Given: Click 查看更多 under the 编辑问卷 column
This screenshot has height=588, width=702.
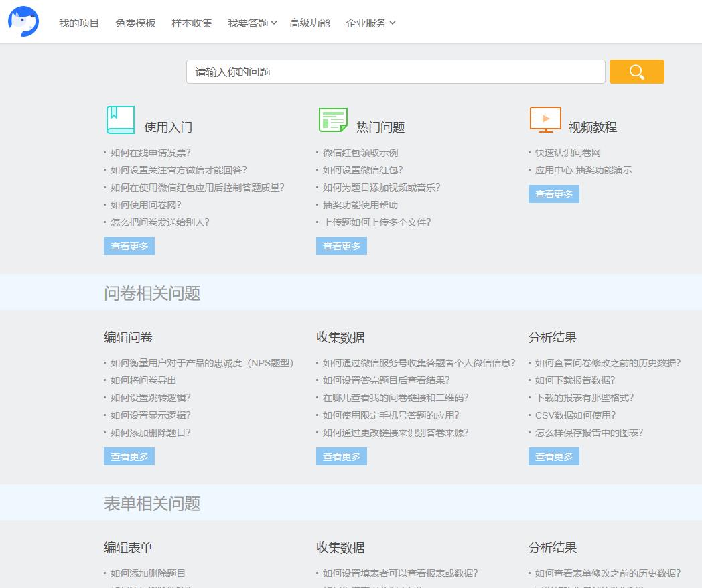Looking at the screenshot, I should (129, 456).
